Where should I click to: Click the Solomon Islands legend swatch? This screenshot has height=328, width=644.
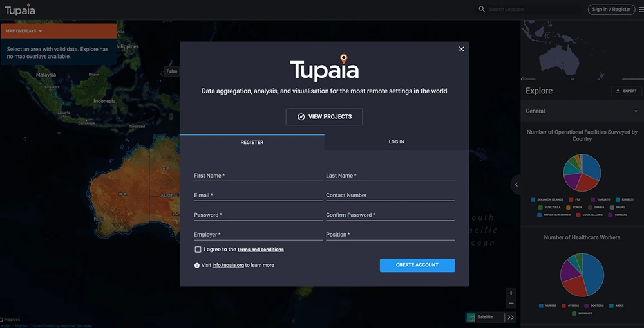(533, 199)
